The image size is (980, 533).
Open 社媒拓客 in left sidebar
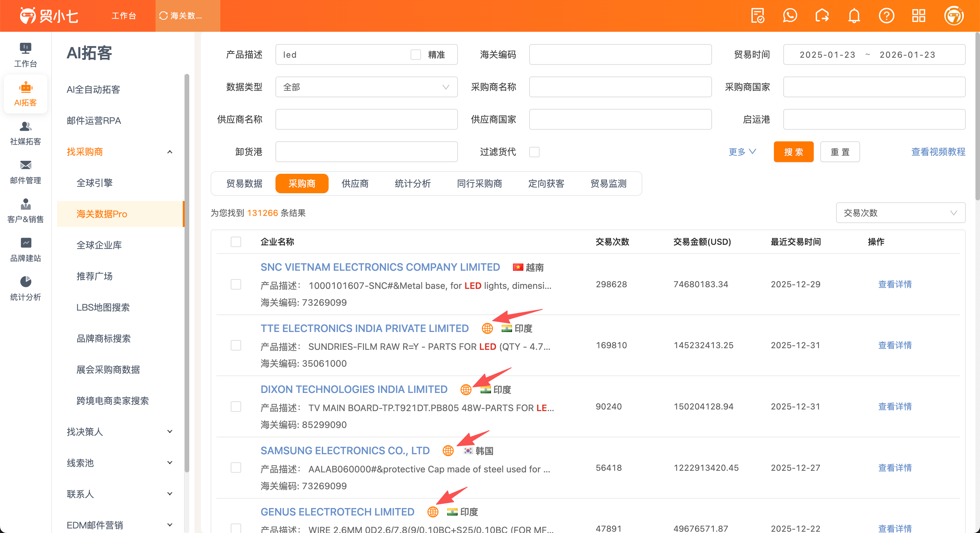click(x=26, y=133)
